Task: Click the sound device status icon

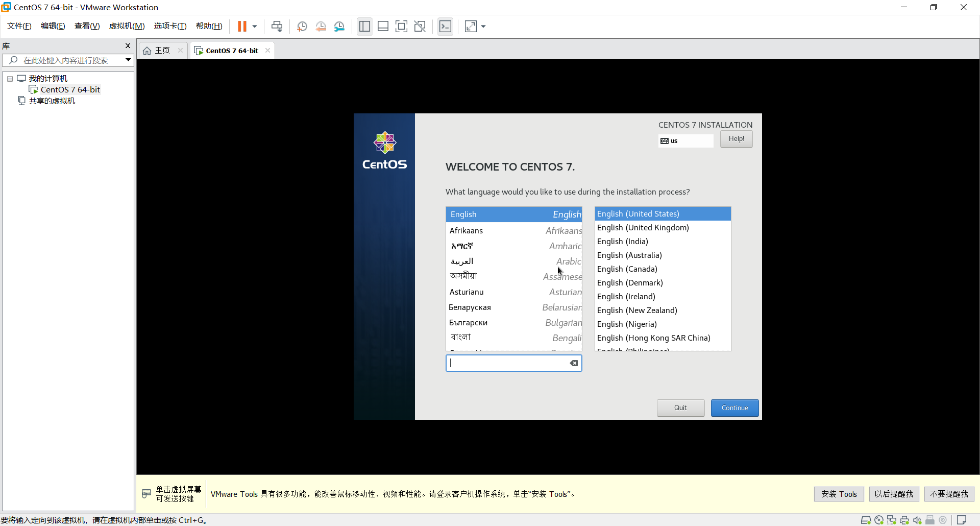Action: [917, 520]
